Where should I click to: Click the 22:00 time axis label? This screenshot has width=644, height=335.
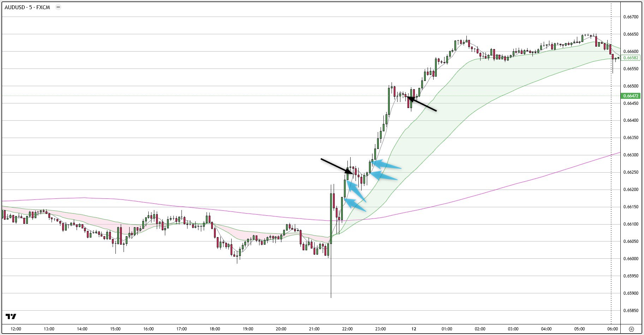click(347, 329)
